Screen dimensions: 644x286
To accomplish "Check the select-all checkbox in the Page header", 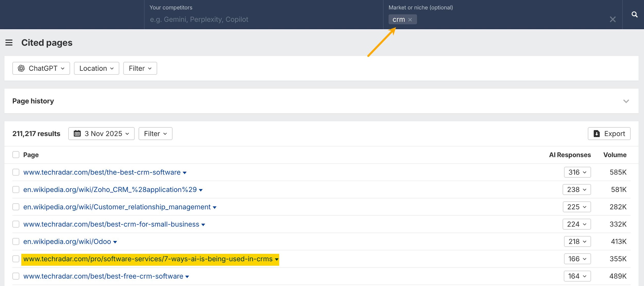I will 16,154.
